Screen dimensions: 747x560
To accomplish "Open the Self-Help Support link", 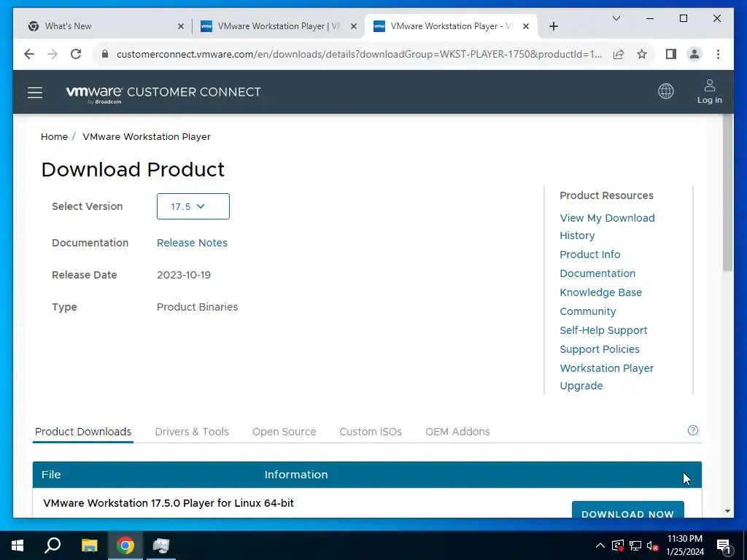I will pos(603,330).
